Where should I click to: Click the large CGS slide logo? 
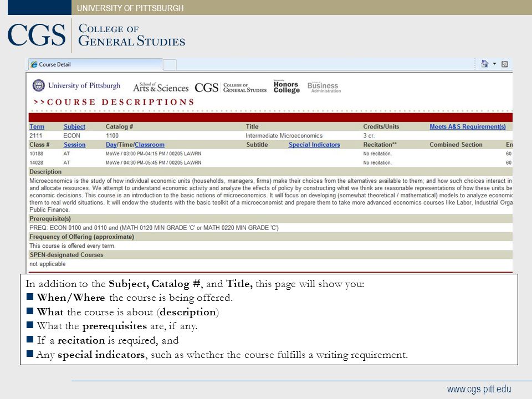coord(37,35)
